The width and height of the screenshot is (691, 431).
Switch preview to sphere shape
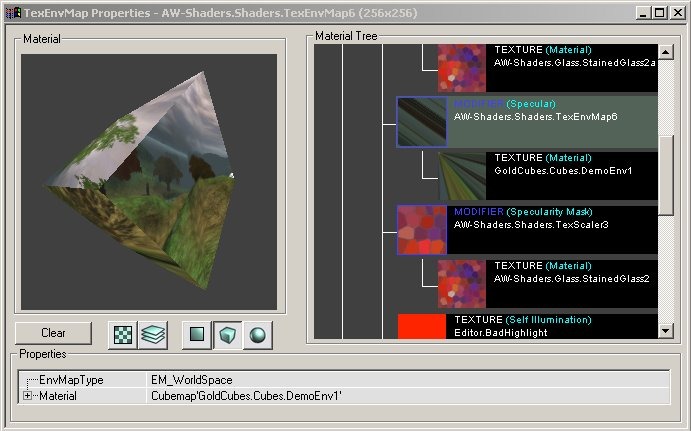tap(257, 334)
